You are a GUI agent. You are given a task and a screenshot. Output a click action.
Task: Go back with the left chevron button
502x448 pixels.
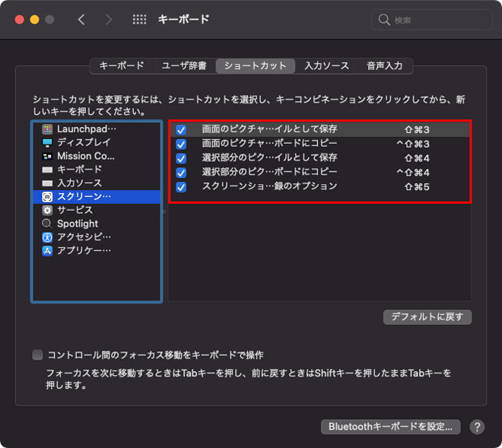(81, 20)
